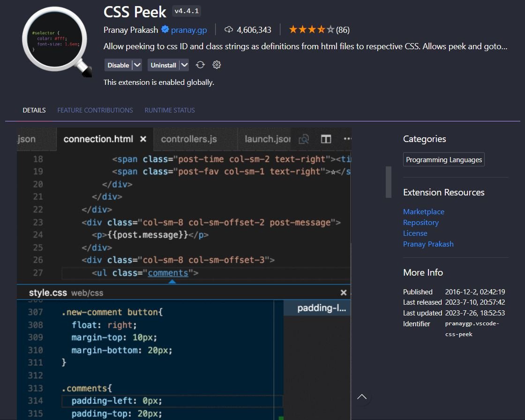This screenshot has height=420, width=525.
Task: Close the style.css peek view
Action: pos(344,292)
